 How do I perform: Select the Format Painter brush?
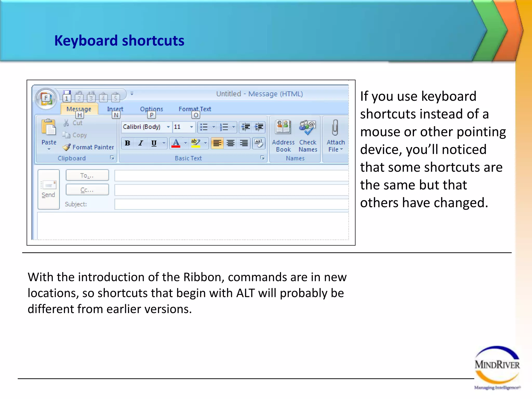tap(88, 147)
